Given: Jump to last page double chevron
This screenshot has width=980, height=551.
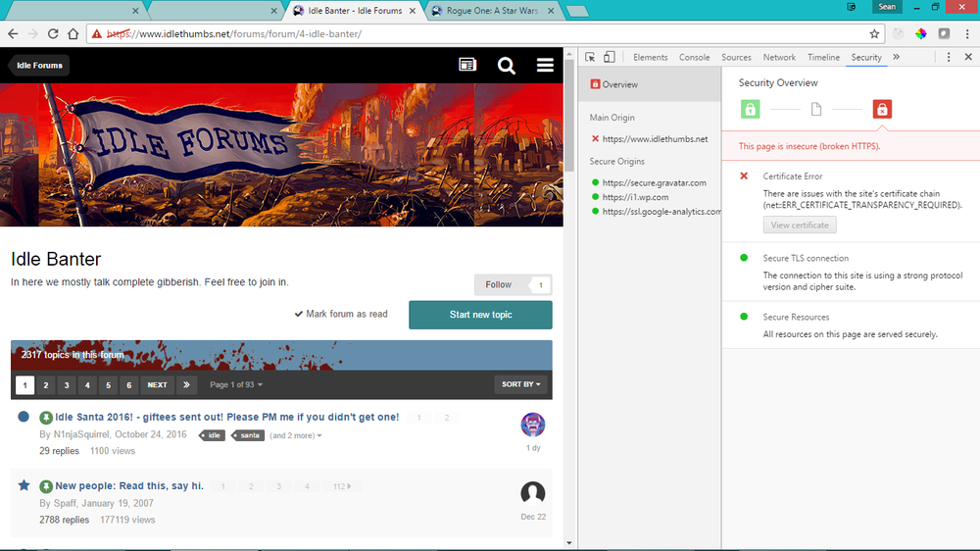Looking at the screenshot, I should 186,384.
